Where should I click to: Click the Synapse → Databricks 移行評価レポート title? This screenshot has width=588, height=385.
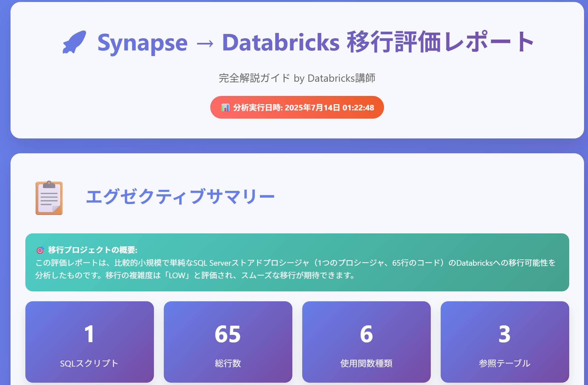(x=316, y=42)
